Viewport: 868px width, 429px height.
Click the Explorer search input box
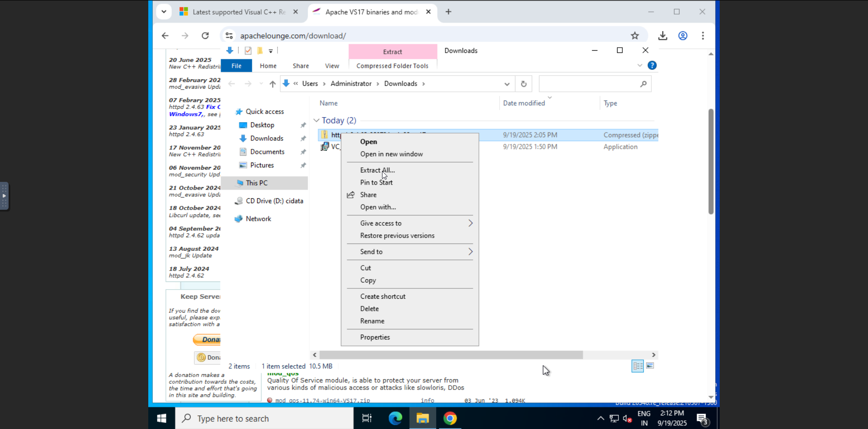click(589, 84)
